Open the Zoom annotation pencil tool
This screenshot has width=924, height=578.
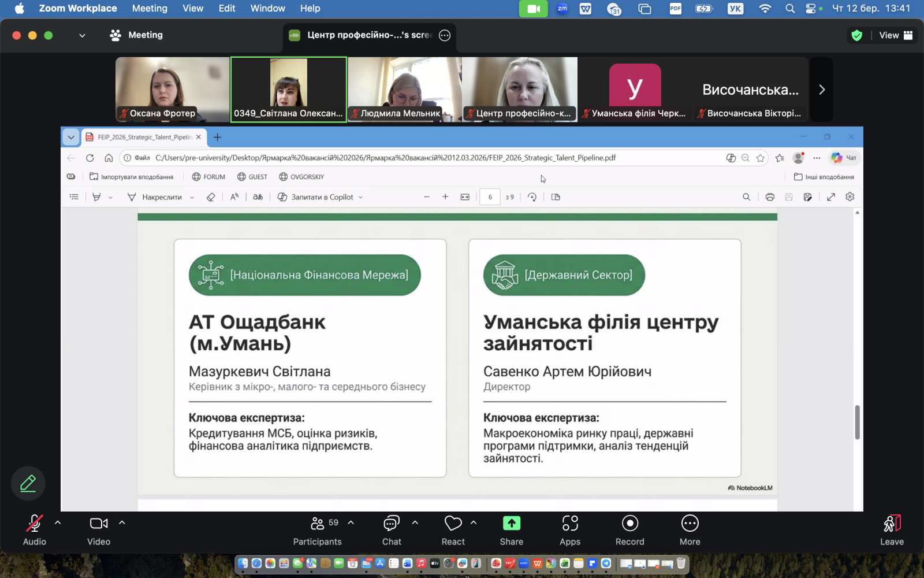[x=28, y=483]
